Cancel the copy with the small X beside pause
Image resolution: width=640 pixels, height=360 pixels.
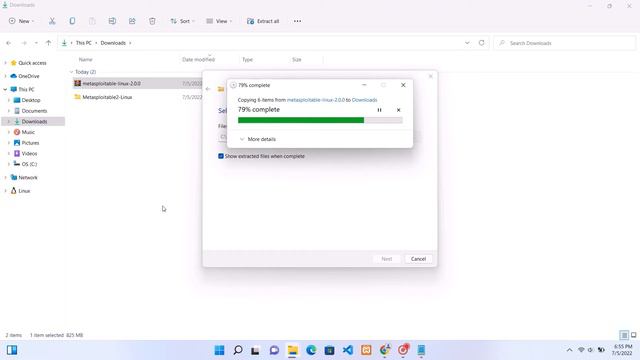pos(398,110)
